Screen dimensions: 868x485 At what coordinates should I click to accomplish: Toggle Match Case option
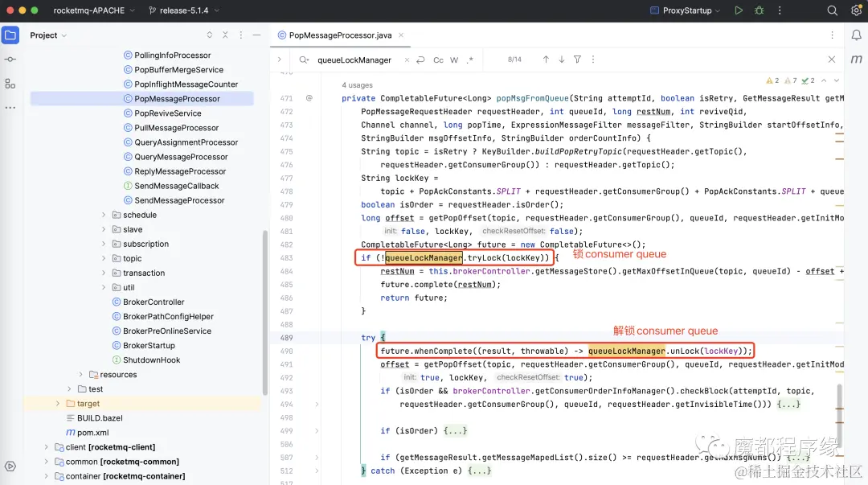[439, 60]
